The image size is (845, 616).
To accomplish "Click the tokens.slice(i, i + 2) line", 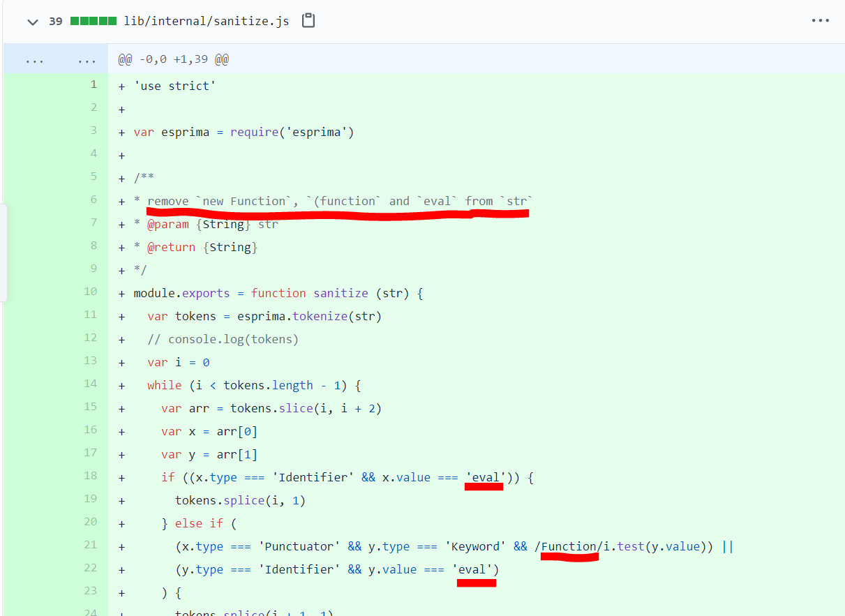I will pos(271,408).
